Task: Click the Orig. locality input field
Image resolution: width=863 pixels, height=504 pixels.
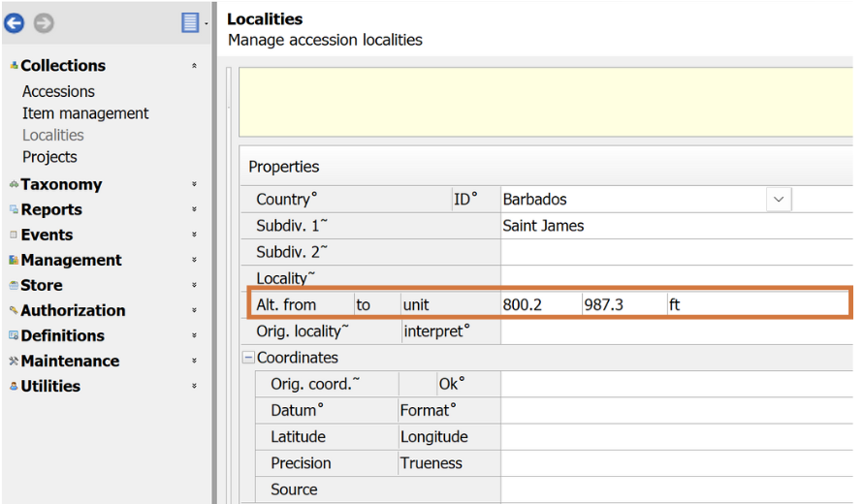Action: point(677,331)
